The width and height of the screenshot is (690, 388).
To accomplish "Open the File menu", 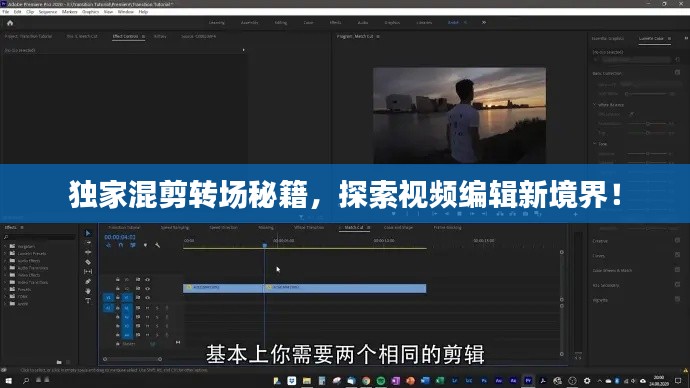I will [6, 12].
